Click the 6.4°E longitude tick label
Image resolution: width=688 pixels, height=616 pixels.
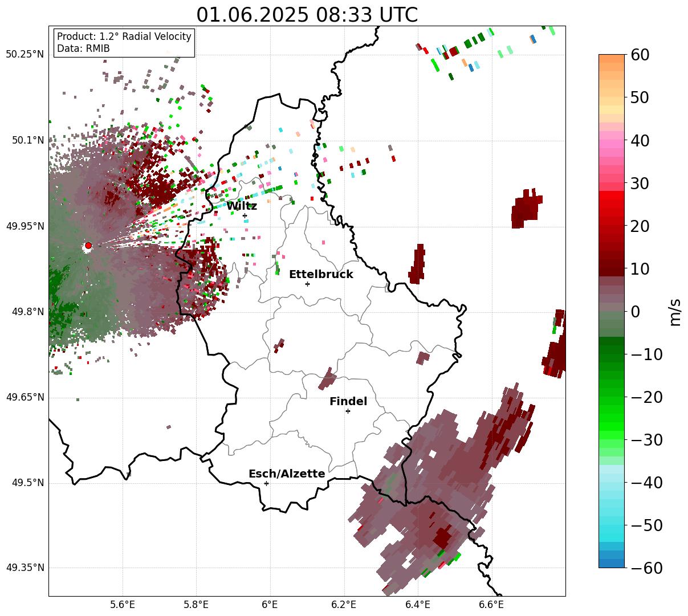point(418,605)
